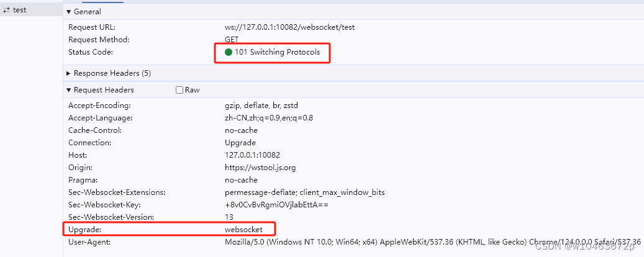Click the websocket arrows icon beside test
This screenshot has width=644, height=257.
tap(7, 11)
